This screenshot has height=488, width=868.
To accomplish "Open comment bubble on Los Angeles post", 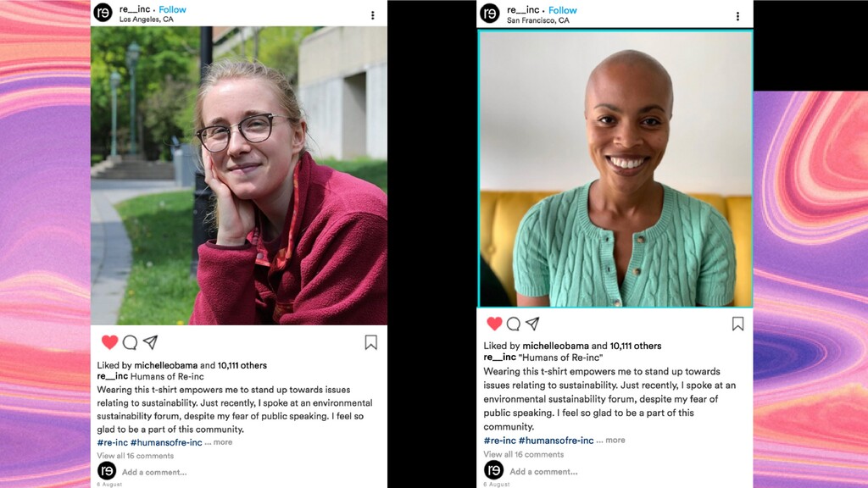I will click(130, 342).
